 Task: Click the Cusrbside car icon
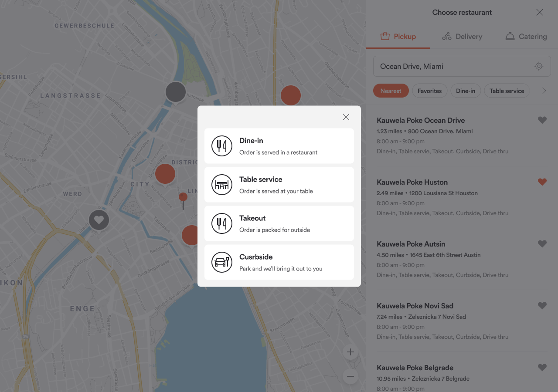pyautogui.click(x=222, y=262)
